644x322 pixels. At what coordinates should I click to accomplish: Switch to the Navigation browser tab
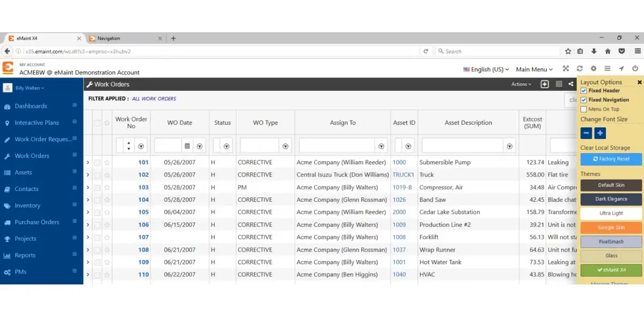125,39
